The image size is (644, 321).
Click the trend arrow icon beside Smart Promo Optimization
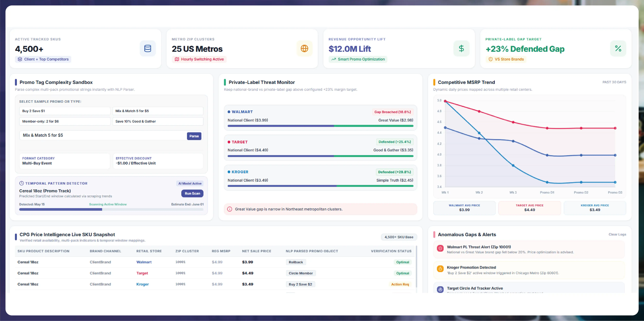[x=334, y=59]
